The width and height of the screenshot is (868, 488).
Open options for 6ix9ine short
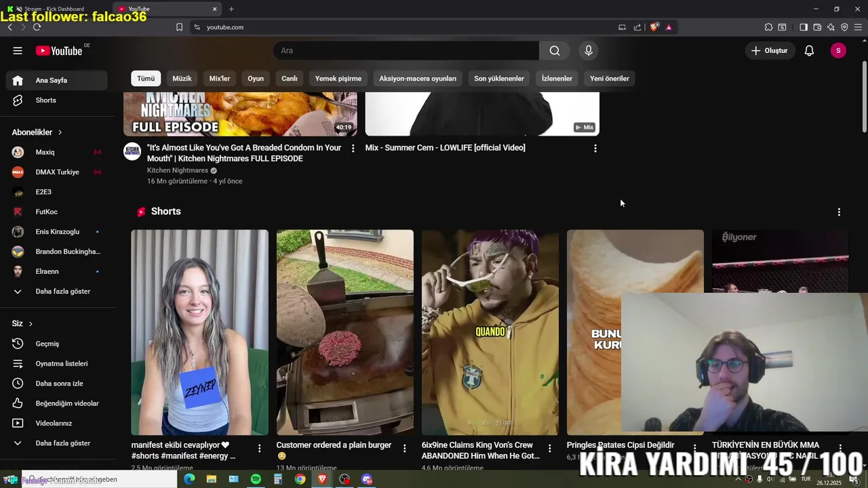pyautogui.click(x=550, y=448)
